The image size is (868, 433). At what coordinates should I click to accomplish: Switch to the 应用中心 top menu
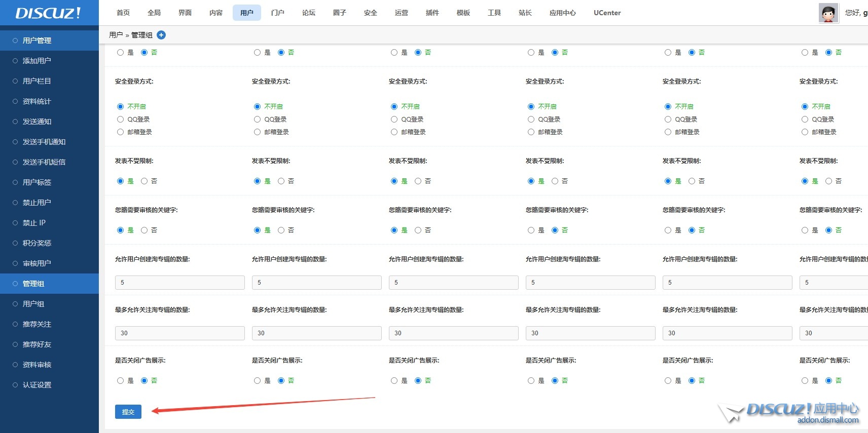(x=562, y=13)
